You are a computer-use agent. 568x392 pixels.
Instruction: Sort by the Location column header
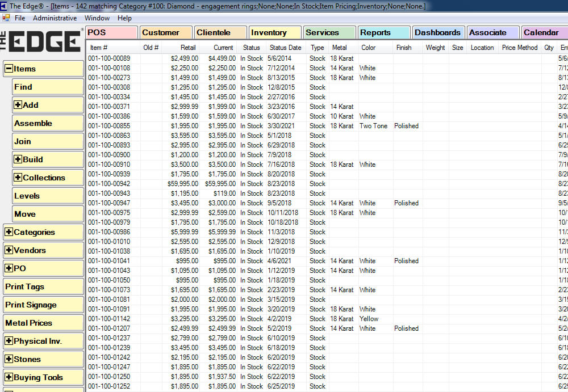click(x=482, y=48)
